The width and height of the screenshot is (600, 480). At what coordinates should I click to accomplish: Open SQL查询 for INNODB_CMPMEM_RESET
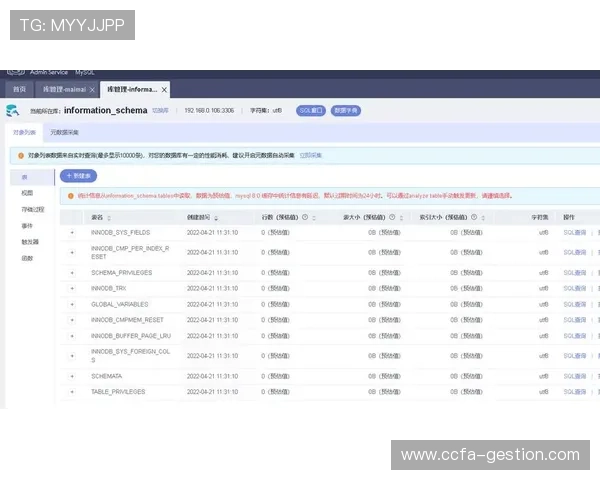click(x=575, y=320)
